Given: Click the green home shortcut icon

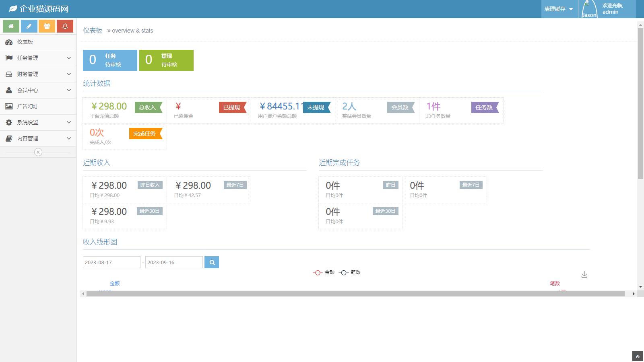Looking at the screenshot, I should click(x=11, y=26).
